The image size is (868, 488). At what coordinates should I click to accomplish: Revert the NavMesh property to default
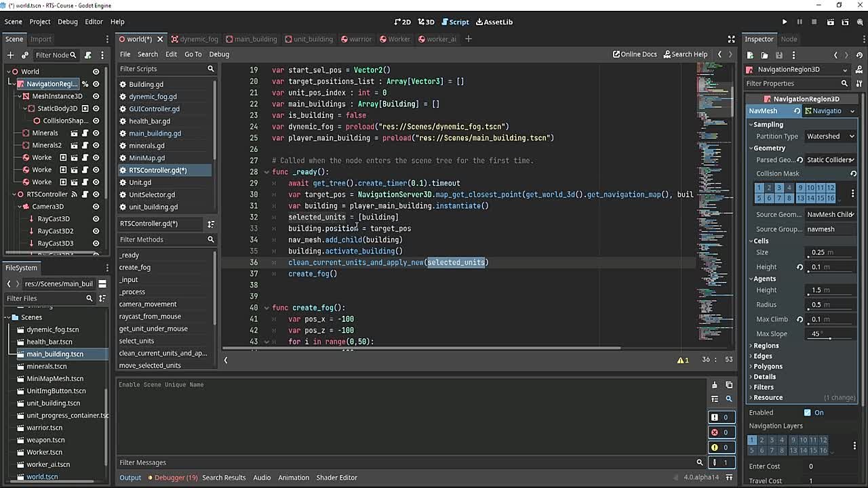tap(797, 111)
